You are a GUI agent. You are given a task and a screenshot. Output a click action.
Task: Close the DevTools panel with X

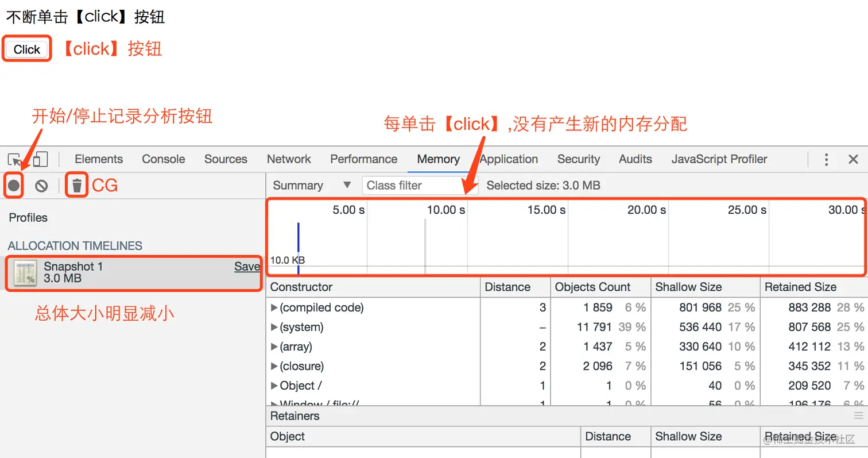coord(854,159)
